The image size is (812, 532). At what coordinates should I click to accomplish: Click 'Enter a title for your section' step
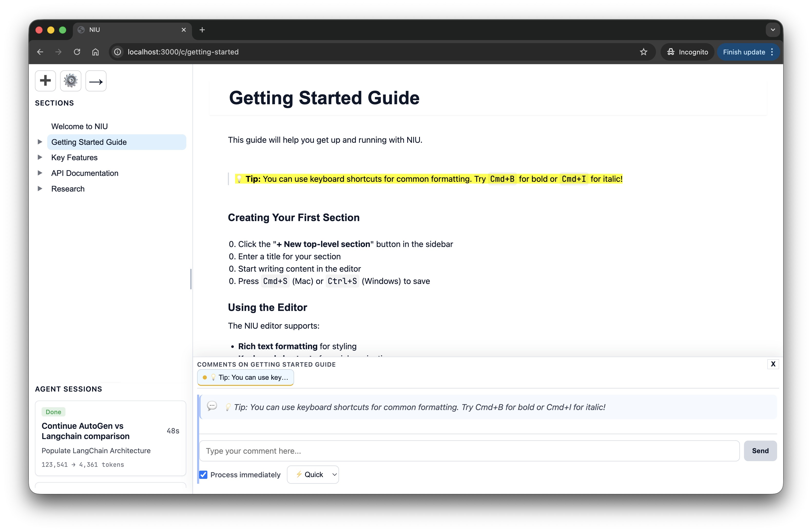[x=289, y=256]
